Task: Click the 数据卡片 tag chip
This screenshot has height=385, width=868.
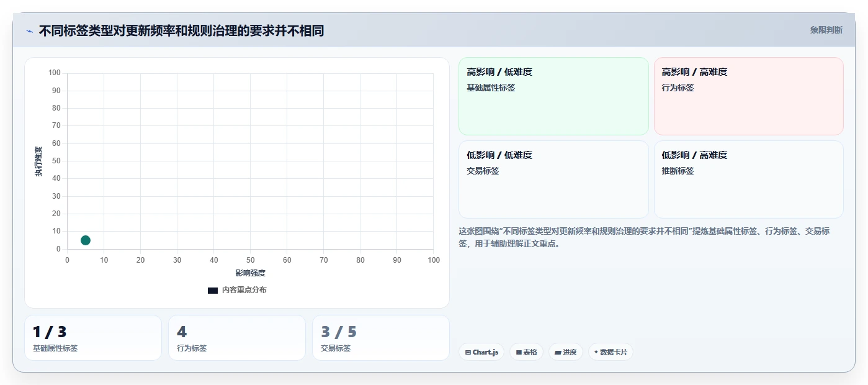Action: coord(611,352)
